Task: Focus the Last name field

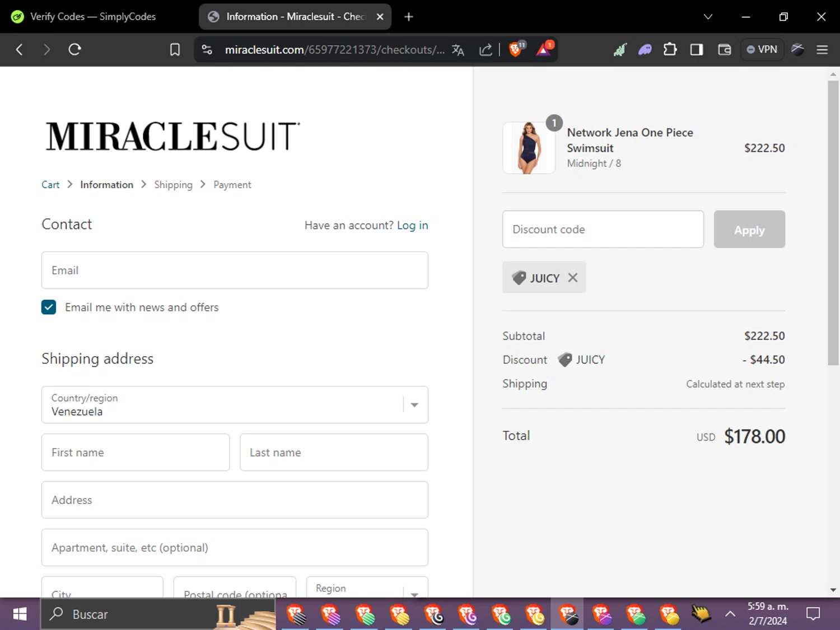Action: (334, 452)
